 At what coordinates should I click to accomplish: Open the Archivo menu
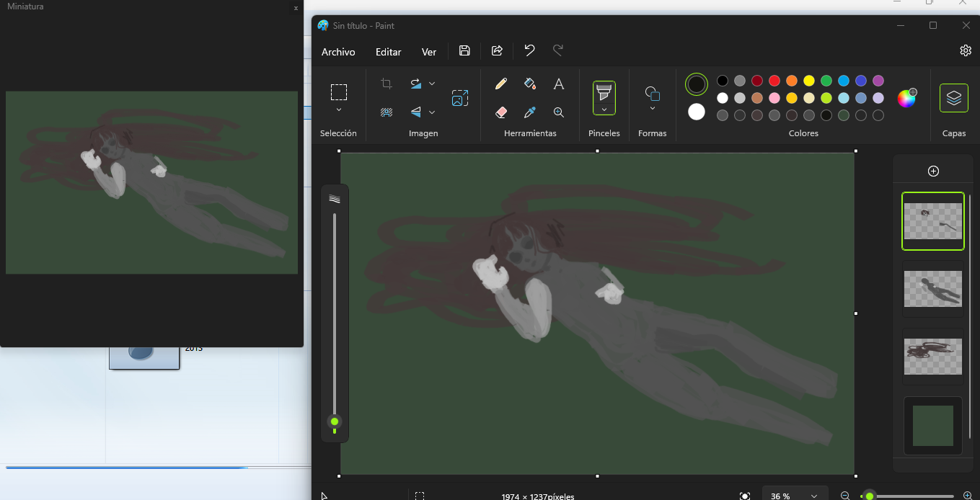pos(338,52)
